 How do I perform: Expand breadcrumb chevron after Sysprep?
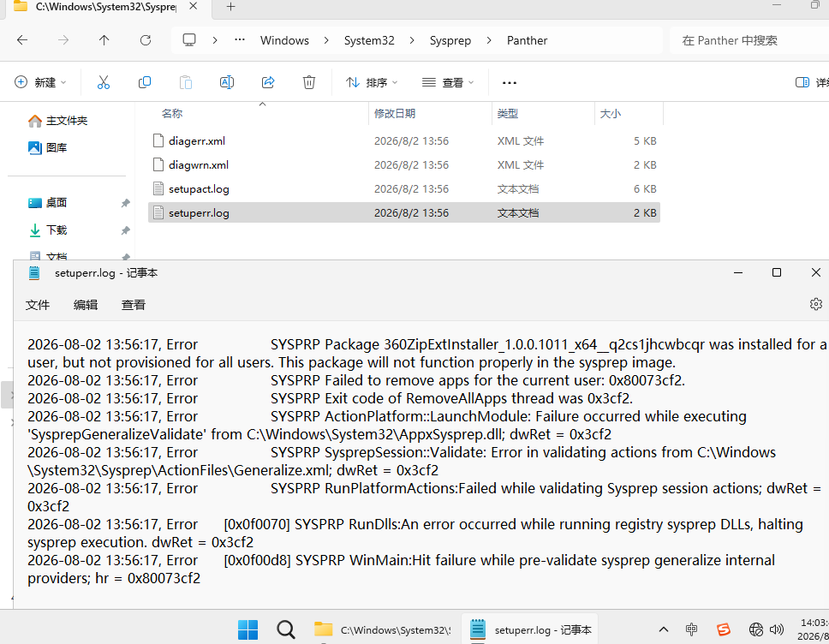tap(488, 40)
